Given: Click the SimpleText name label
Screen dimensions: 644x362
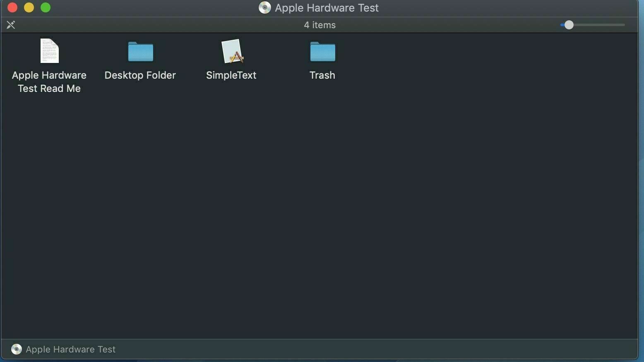Looking at the screenshot, I should click(231, 75).
